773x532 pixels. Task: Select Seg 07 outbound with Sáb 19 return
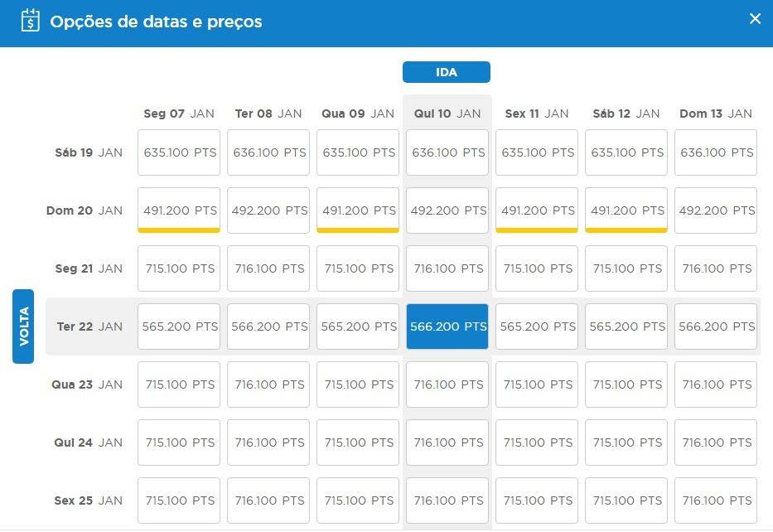click(x=179, y=152)
